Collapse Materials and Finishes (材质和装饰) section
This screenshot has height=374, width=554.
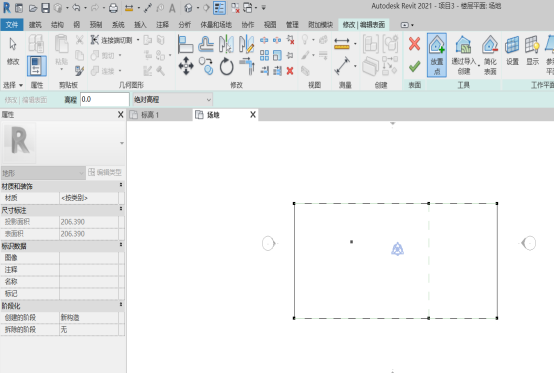point(121,185)
